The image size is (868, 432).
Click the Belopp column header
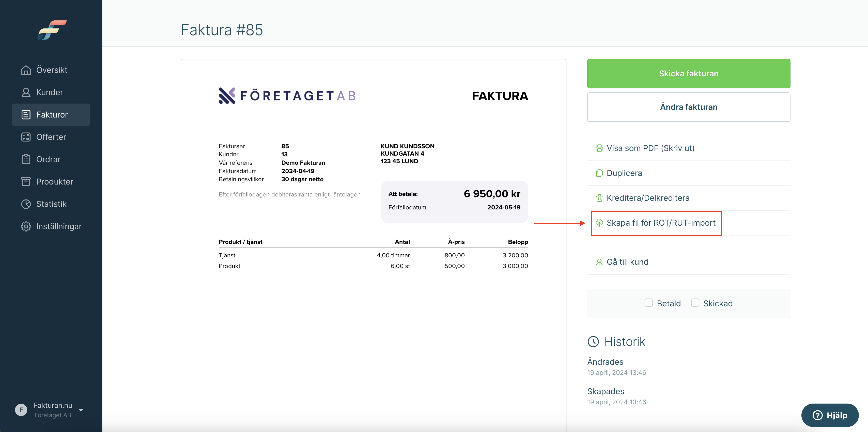click(518, 242)
